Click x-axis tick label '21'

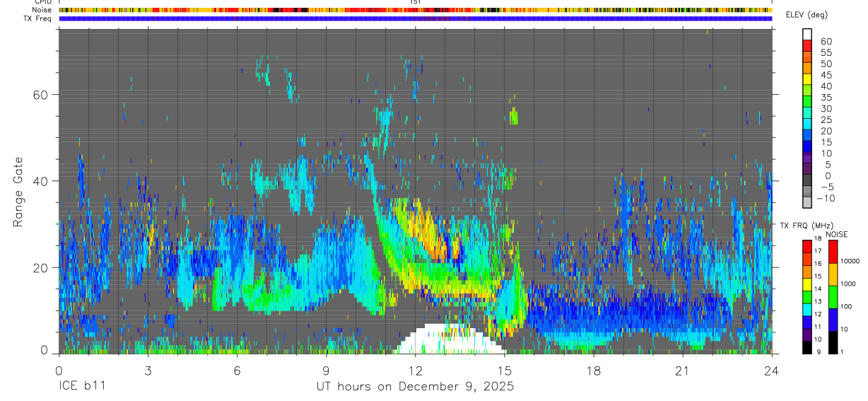[x=683, y=371]
